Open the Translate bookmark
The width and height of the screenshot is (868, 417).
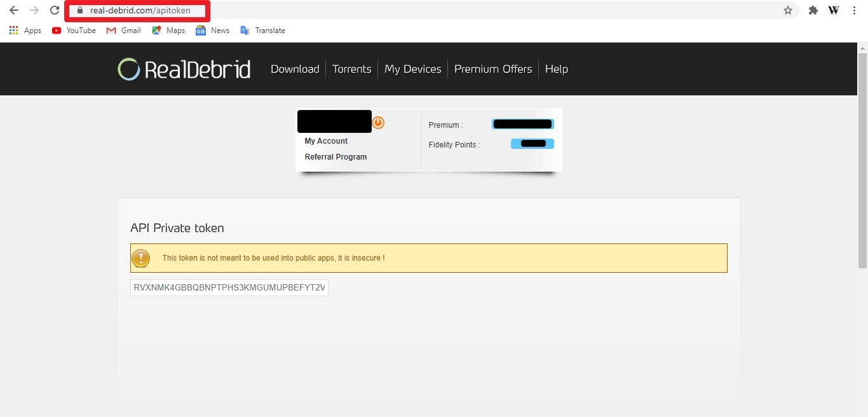point(262,31)
